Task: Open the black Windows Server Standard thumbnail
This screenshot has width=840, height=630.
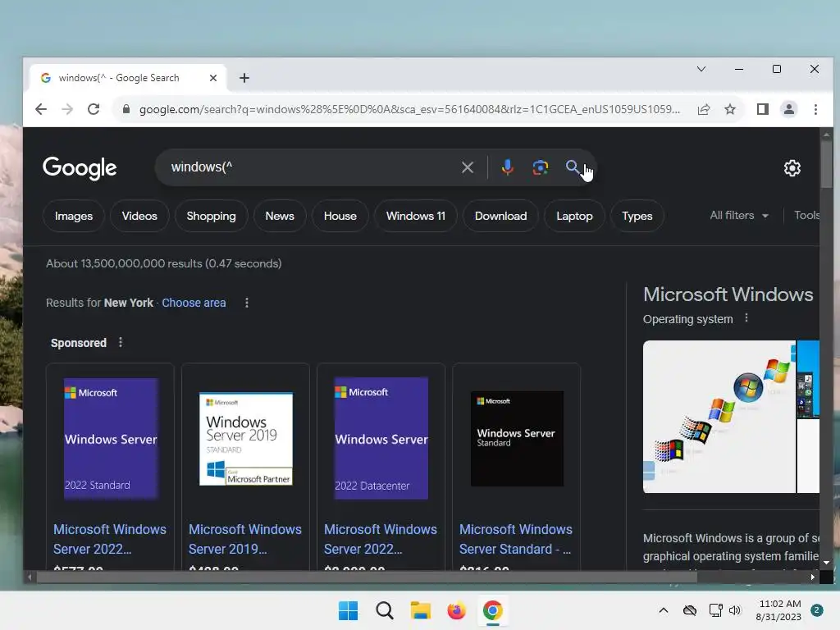Action: tap(517, 439)
